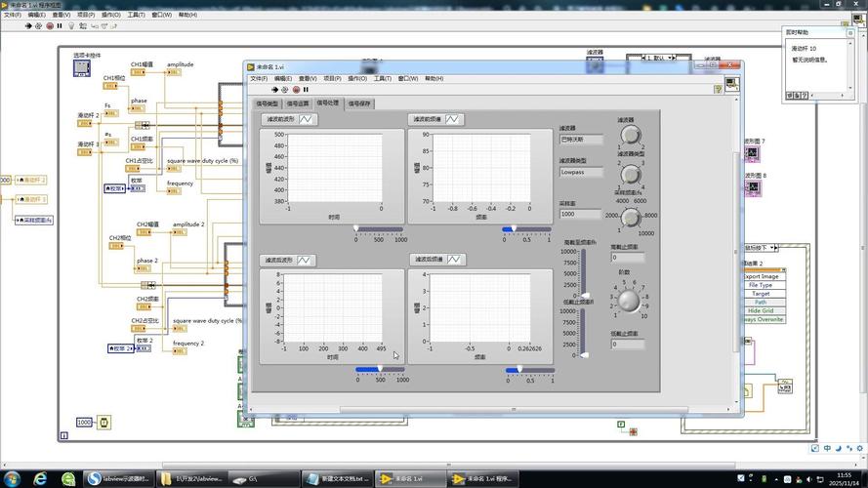The height and width of the screenshot is (488, 868).
Task: Click the slider under 滤波前波形 graph
Action: pyautogui.click(x=379, y=228)
